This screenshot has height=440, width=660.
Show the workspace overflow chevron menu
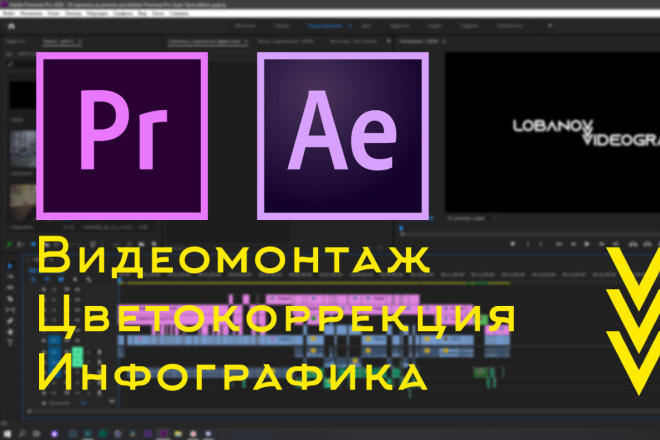[549, 26]
